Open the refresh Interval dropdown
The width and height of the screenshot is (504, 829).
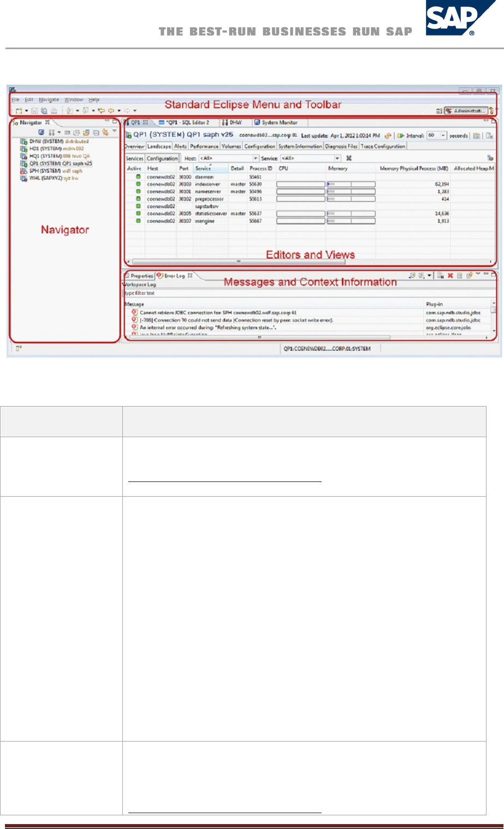[436, 135]
